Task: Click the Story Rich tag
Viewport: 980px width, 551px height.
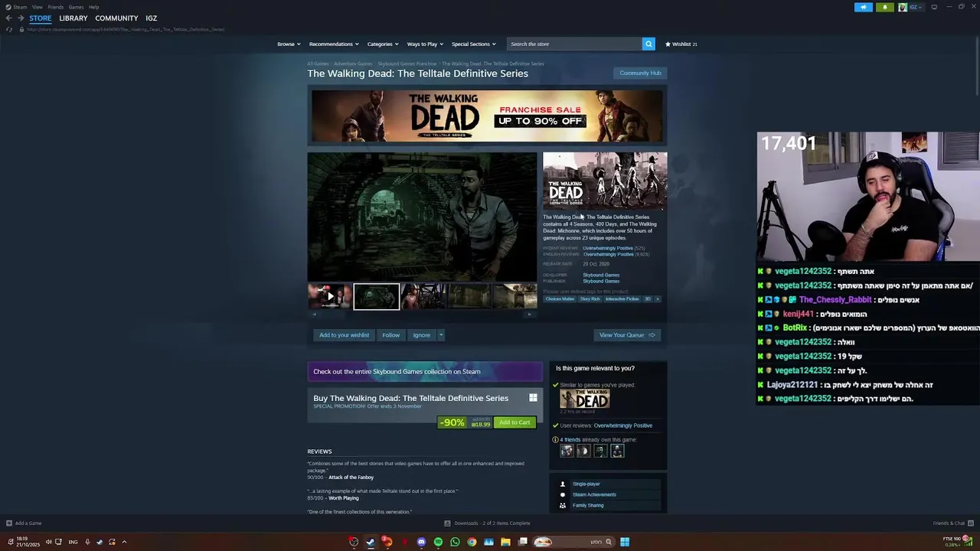Action: click(590, 298)
